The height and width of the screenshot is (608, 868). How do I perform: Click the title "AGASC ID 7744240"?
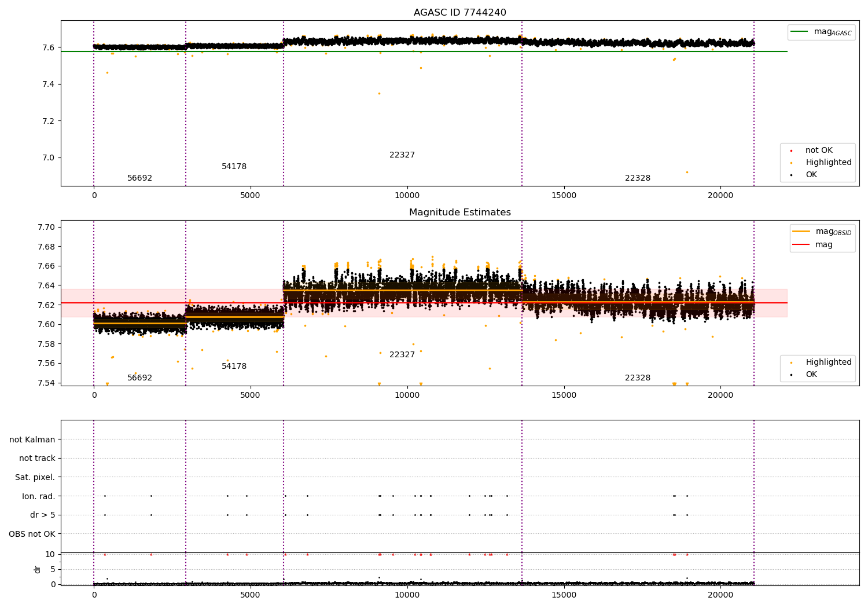pos(459,13)
